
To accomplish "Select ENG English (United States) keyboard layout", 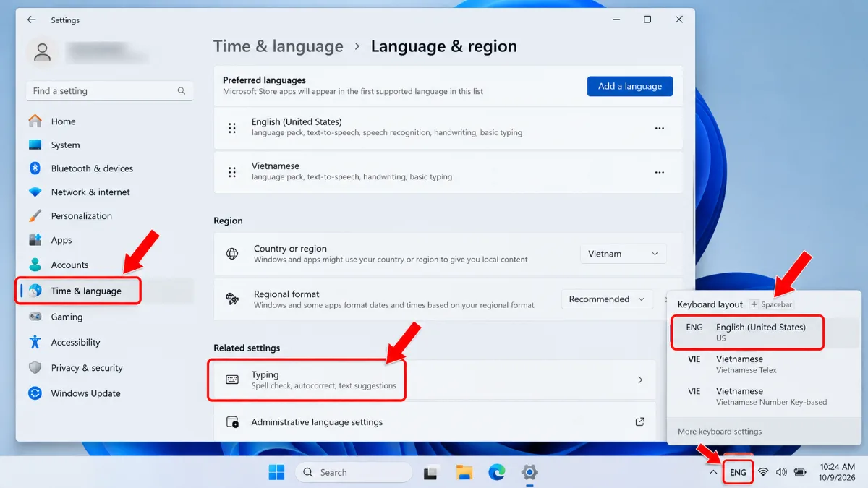I will pyautogui.click(x=763, y=333).
